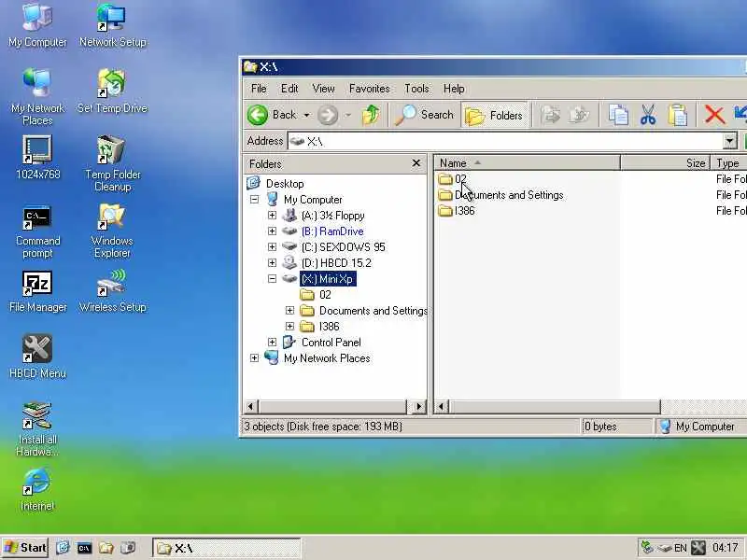Image resolution: width=747 pixels, height=560 pixels.
Task: Open the View menu
Action: point(323,89)
